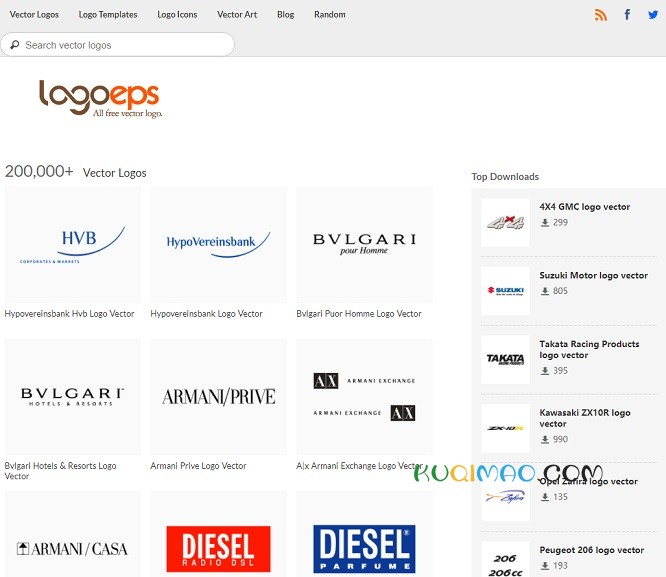Screen dimensions: 666x577
Task: Click Hypovereinsbank Hvb Logo Vector link
Action: tap(69, 314)
